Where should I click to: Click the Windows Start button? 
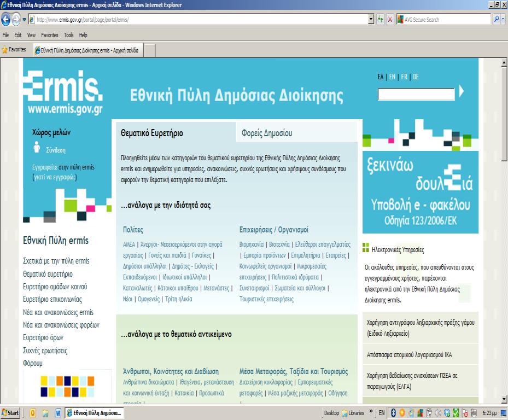click(10, 413)
